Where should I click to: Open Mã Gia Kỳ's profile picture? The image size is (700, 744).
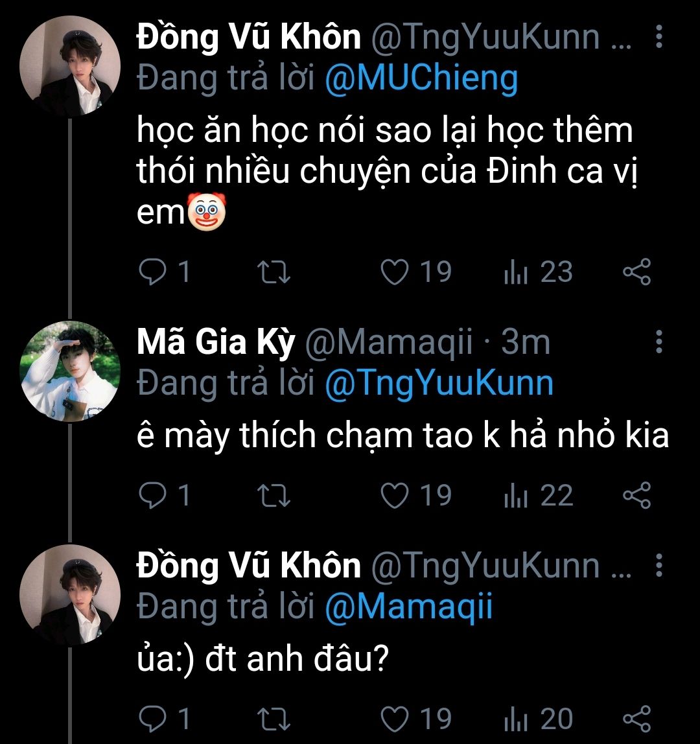[71, 371]
